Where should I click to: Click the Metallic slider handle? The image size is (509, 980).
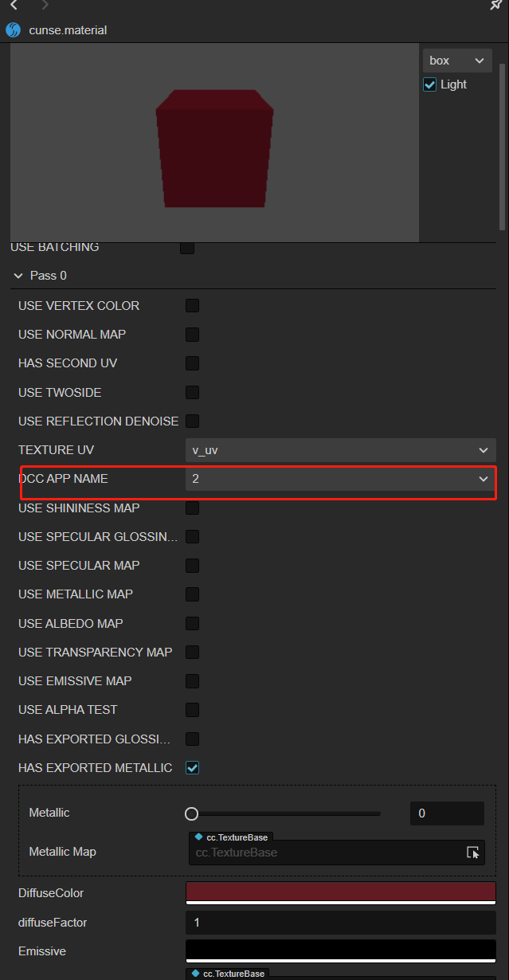[191, 813]
